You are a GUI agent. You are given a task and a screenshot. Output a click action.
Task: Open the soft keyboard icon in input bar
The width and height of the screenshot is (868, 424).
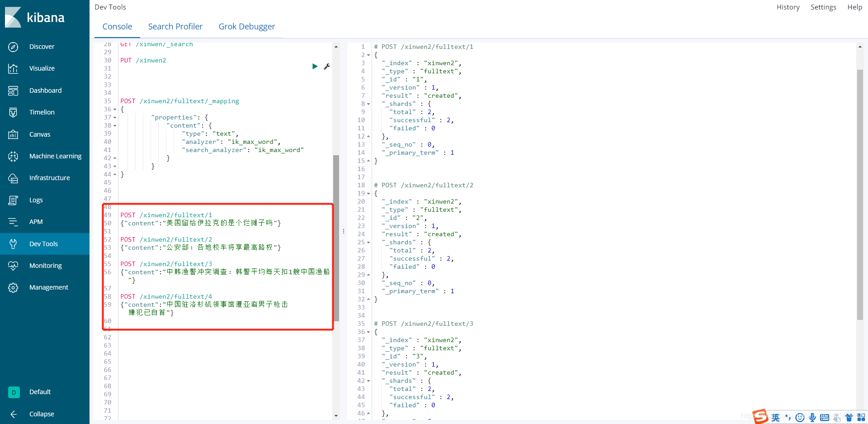825,417
